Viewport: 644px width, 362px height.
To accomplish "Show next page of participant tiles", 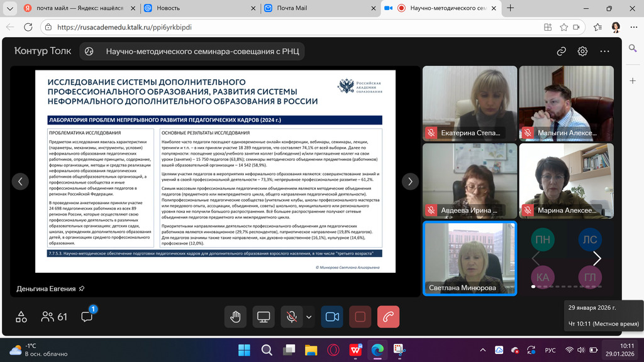I will pos(597,258).
